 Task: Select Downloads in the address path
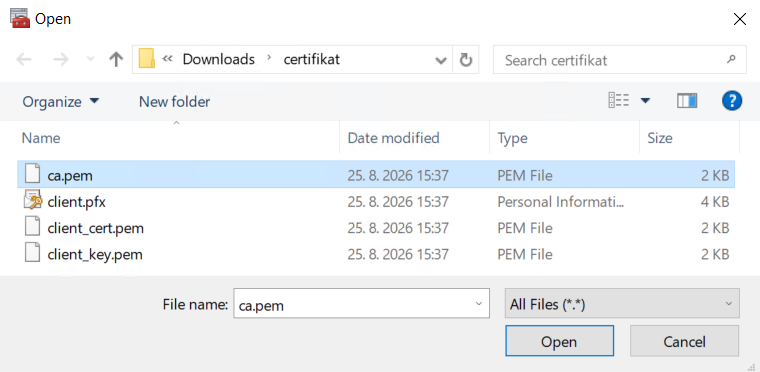tap(219, 59)
